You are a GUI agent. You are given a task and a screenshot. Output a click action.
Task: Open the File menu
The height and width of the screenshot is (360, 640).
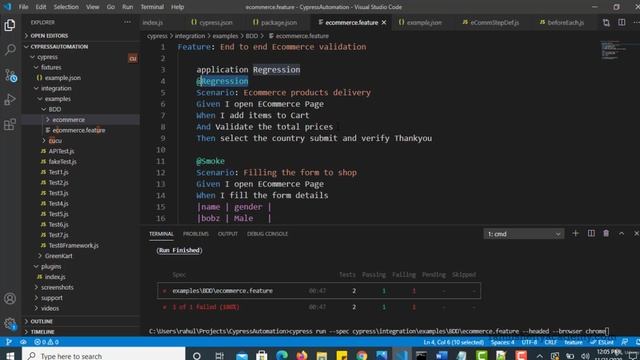click(23, 7)
